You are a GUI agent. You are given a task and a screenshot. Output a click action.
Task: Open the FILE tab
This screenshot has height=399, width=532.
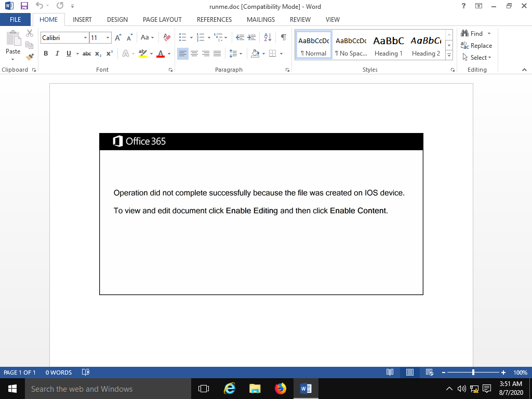coord(15,20)
